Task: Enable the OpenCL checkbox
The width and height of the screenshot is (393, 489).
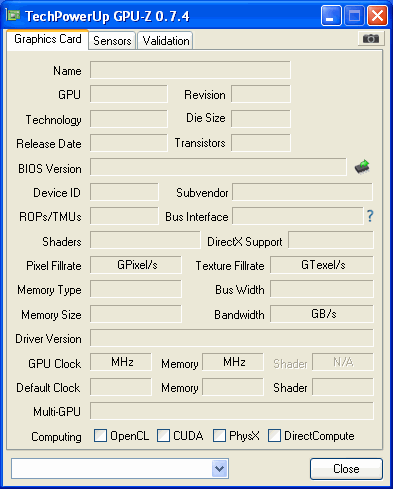Action: (100, 435)
